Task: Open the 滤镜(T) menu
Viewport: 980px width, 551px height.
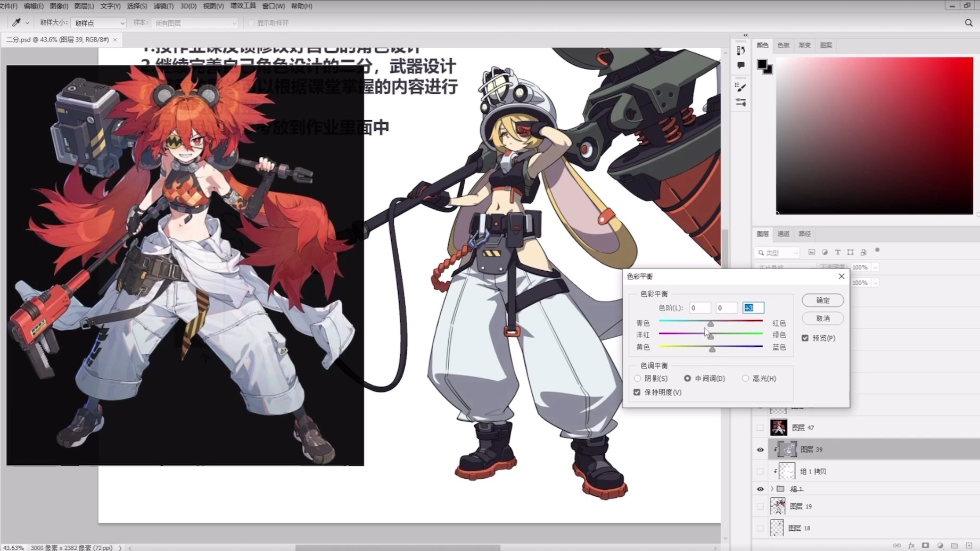Action: tap(163, 6)
